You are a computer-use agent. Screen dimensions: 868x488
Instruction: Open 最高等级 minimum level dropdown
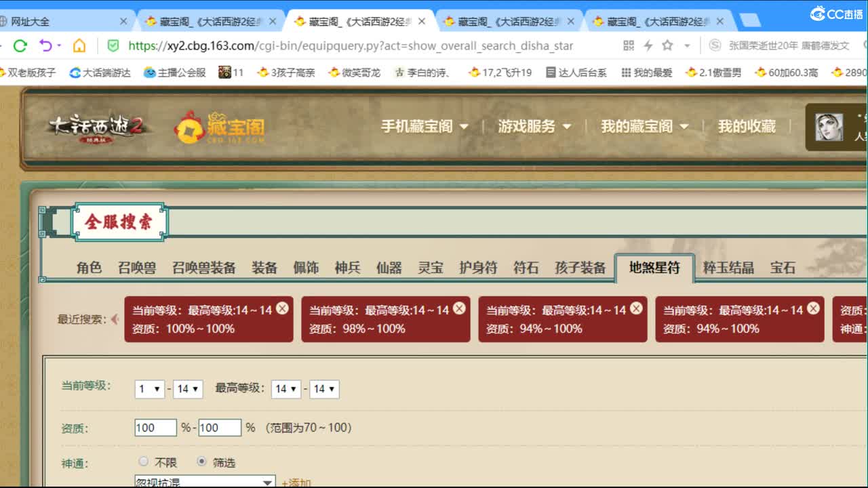click(x=286, y=389)
